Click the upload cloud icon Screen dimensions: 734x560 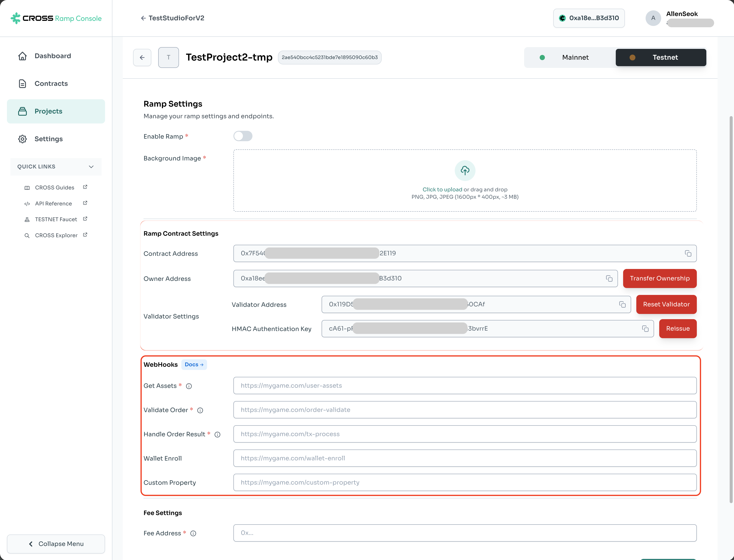[x=465, y=170]
